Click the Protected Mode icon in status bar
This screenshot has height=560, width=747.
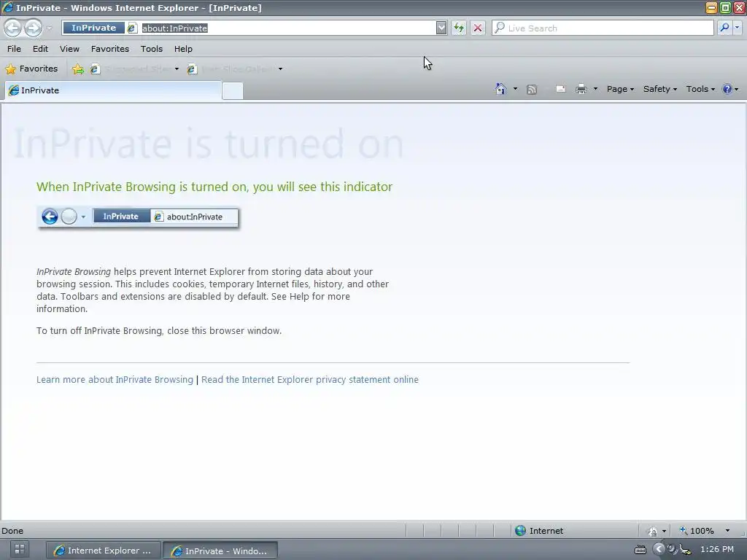(x=653, y=531)
